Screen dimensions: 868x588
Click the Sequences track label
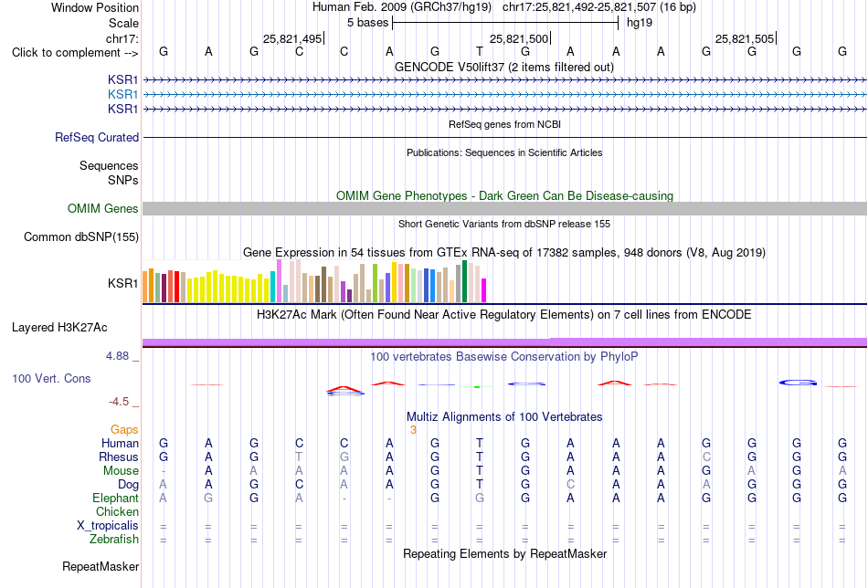pyautogui.click(x=109, y=166)
